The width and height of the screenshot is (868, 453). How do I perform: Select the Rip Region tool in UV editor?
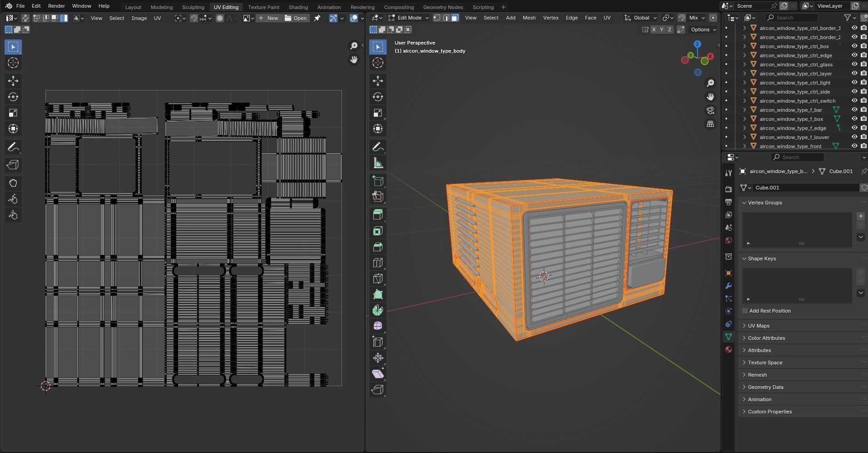13,165
